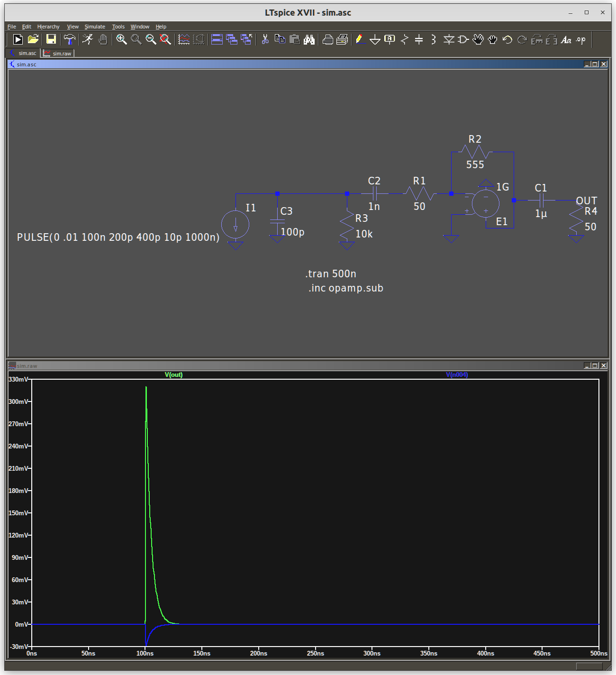Screen dimensions: 616x675
Task: Click the .inc opamp.sub directive
Action: [346, 288]
